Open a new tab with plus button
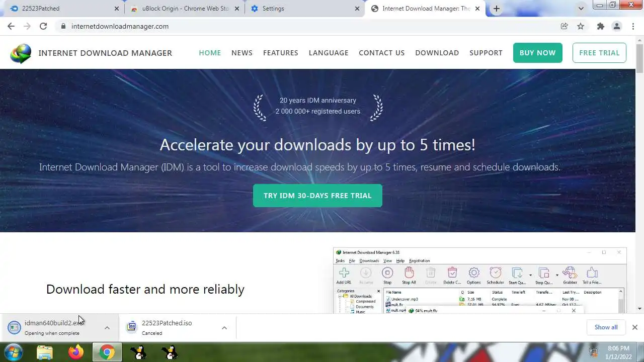The height and width of the screenshot is (362, 644). click(497, 9)
